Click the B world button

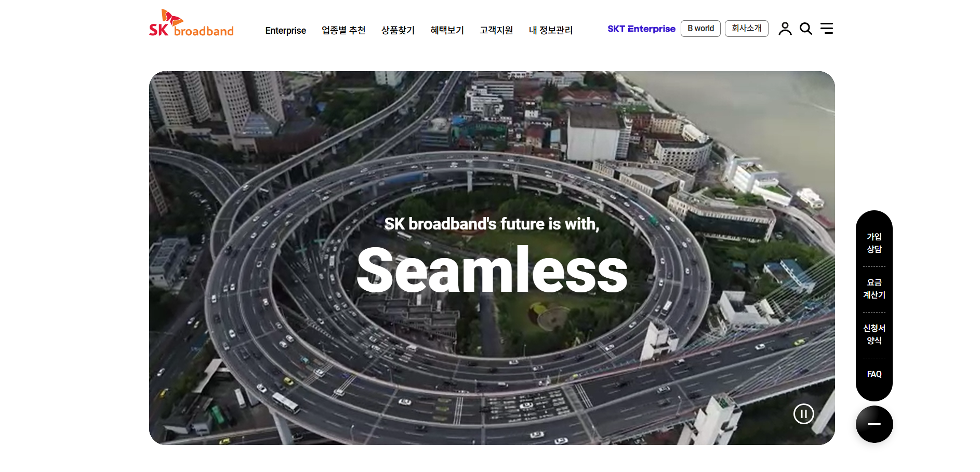[700, 29]
